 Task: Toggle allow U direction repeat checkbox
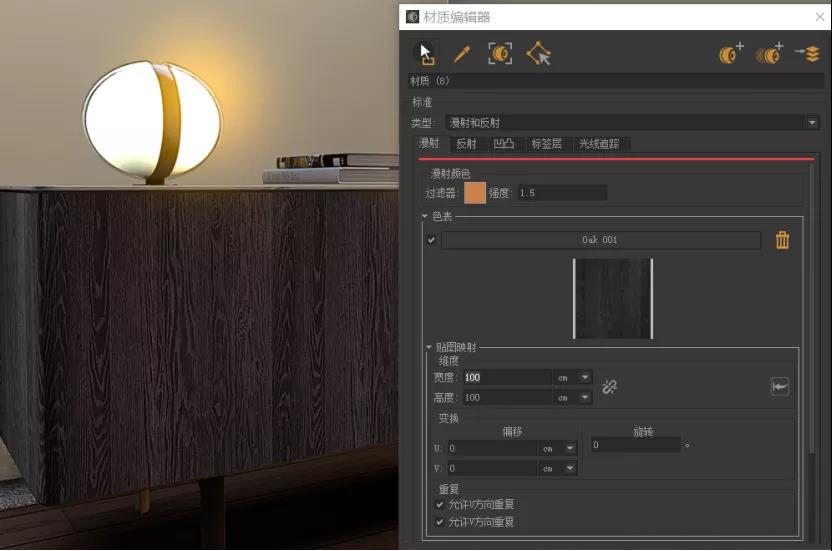(441, 505)
